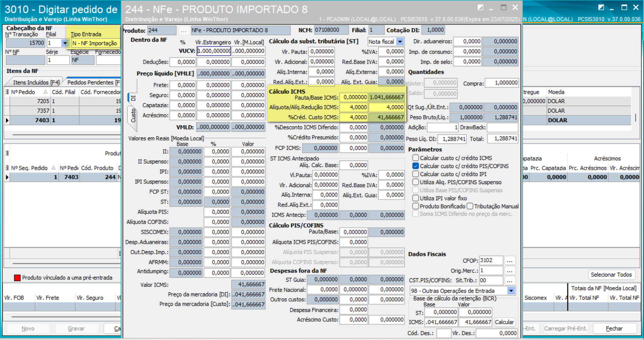
Task: Select row indicator arrow of order 7403
Action: [x=7, y=120]
